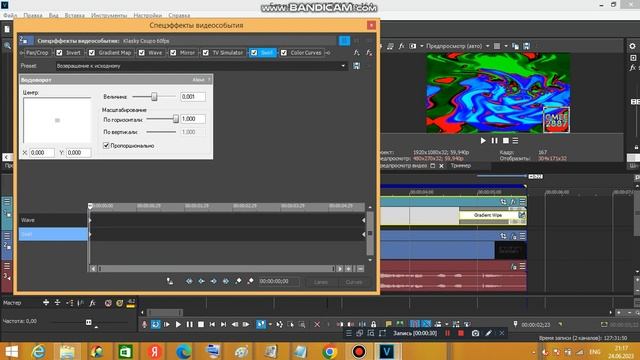This screenshot has height=360, width=640.
Task: Click the Величина value field 0,001
Action: [x=193, y=97]
